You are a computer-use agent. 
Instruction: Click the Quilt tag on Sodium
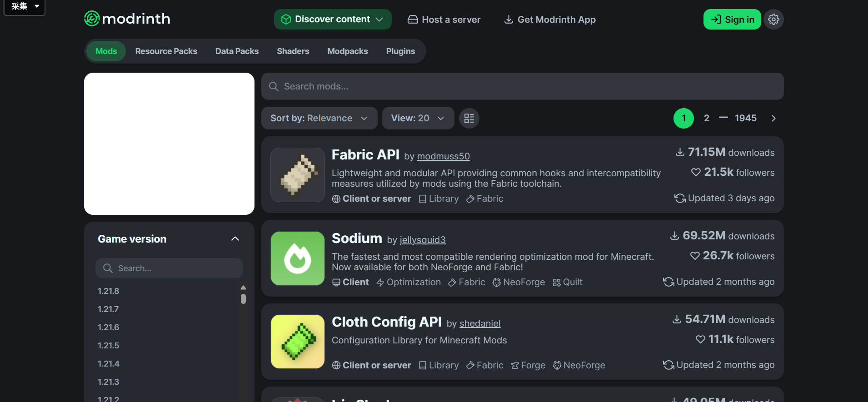click(568, 282)
